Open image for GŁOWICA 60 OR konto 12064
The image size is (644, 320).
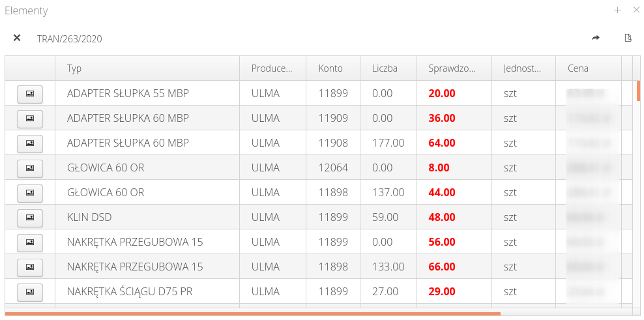coord(29,167)
